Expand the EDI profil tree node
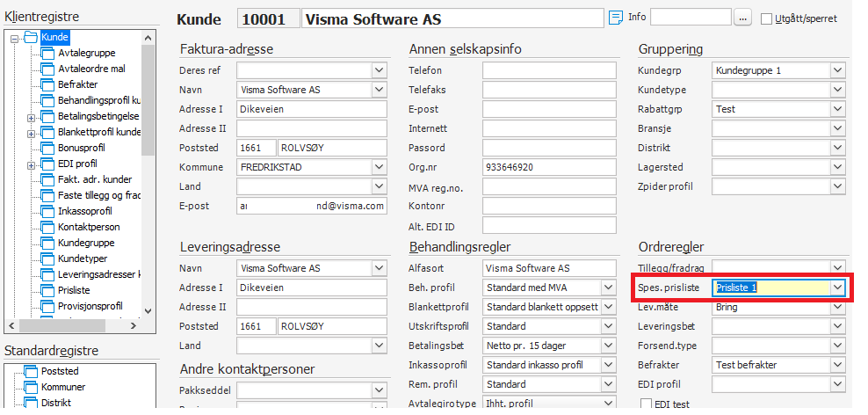Image resolution: width=868 pixels, height=415 pixels. tap(31, 165)
